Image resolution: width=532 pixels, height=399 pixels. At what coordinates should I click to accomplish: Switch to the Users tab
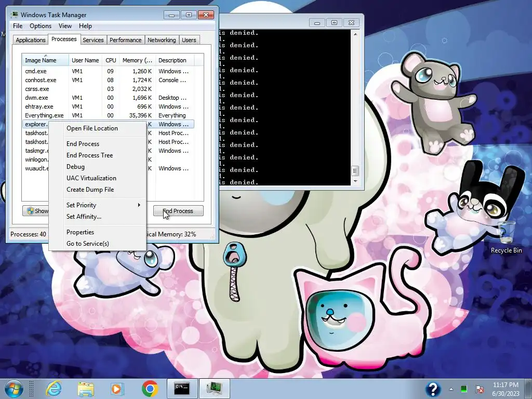[189, 39]
